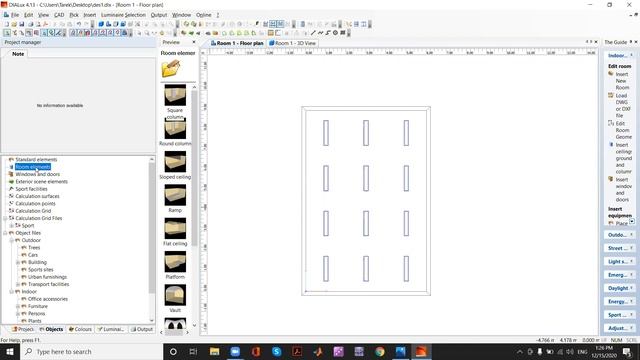Select Standard elements in object tree

coord(36,159)
